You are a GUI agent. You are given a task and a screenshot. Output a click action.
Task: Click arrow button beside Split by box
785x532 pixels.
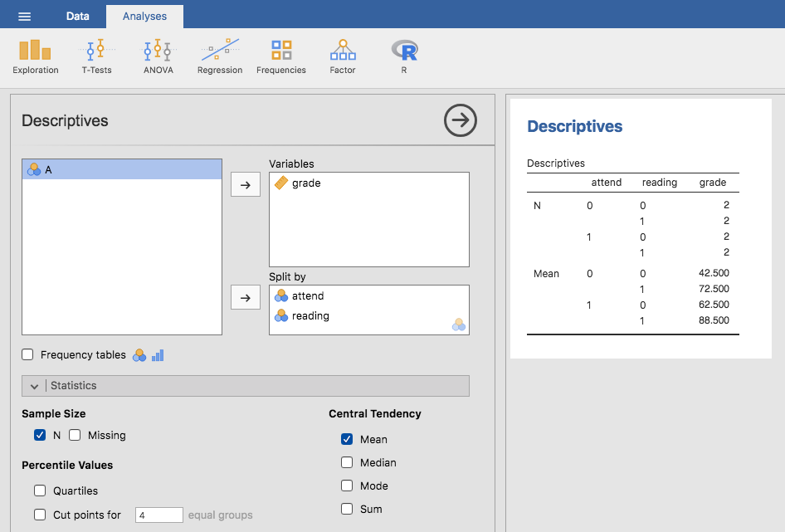pos(245,297)
